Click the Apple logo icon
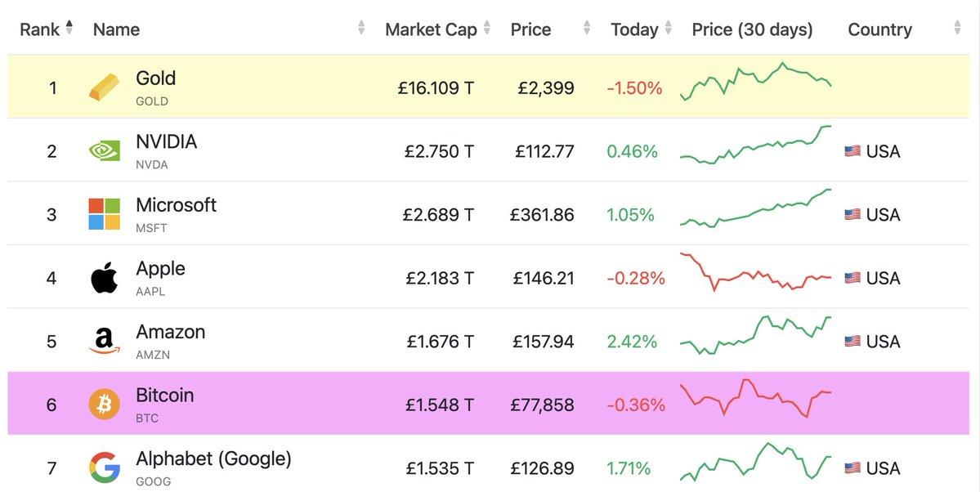The width and height of the screenshot is (980, 492). point(104,278)
